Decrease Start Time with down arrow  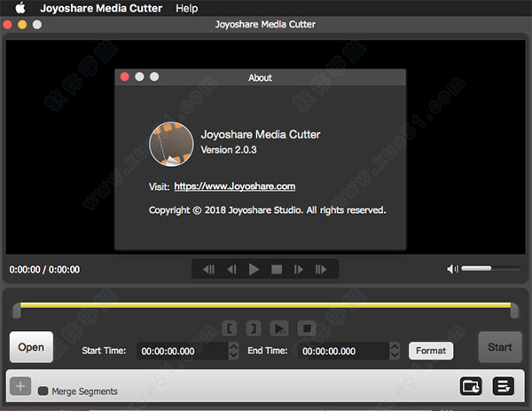tap(234, 355)
